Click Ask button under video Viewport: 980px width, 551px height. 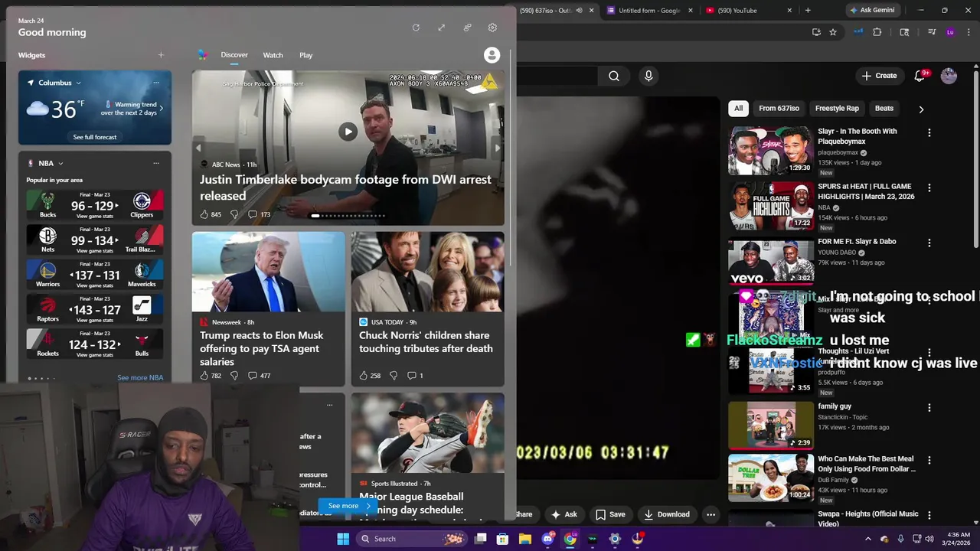pyautogui.click(x=564, y=514)
